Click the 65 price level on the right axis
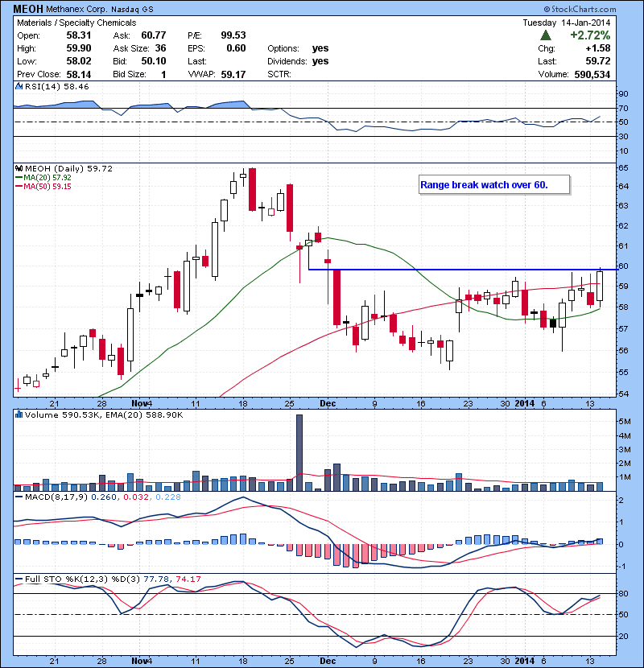This screenshot has width=644, height=668. click(x=623, y=168)
